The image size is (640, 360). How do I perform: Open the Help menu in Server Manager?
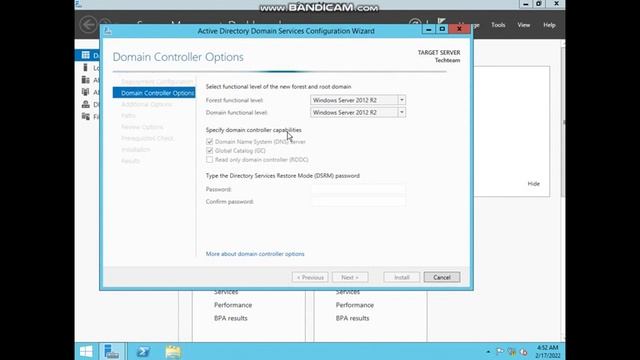(x=549, y=25)
